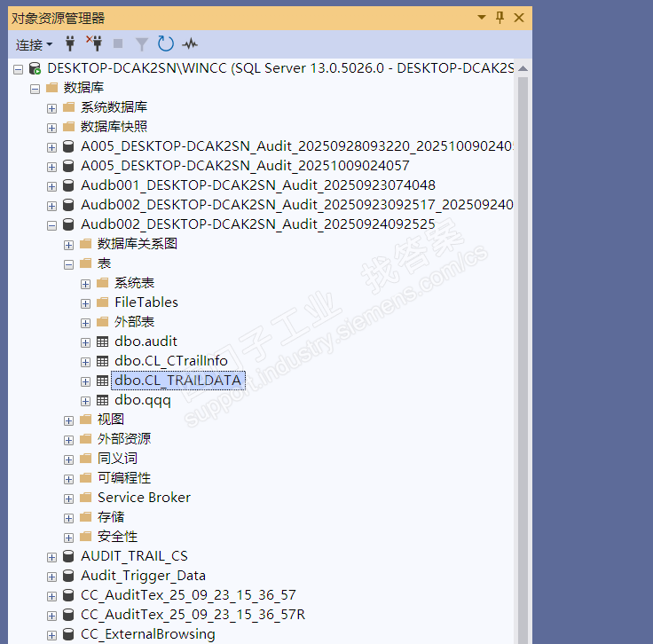The image size is (653, 644).
Task: Collapse Audb002_DESKTOP-DCAK2SN_Audit_20250924092525 database
Action: click(51, 225)
